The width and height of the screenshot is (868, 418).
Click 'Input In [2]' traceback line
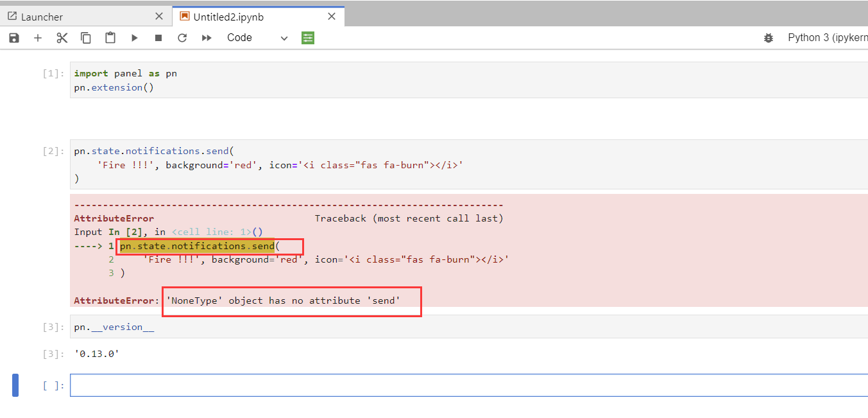click(x=168, y=232)
